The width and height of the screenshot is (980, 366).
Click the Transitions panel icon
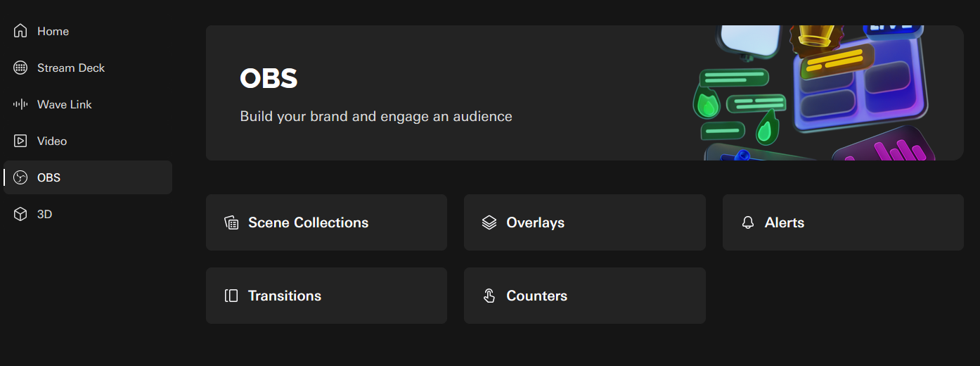tap(231, 296)
